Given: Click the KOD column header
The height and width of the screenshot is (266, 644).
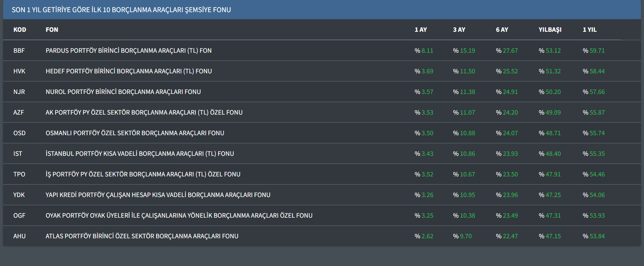Looking at the screenshot, I should (x=20, y=30).
